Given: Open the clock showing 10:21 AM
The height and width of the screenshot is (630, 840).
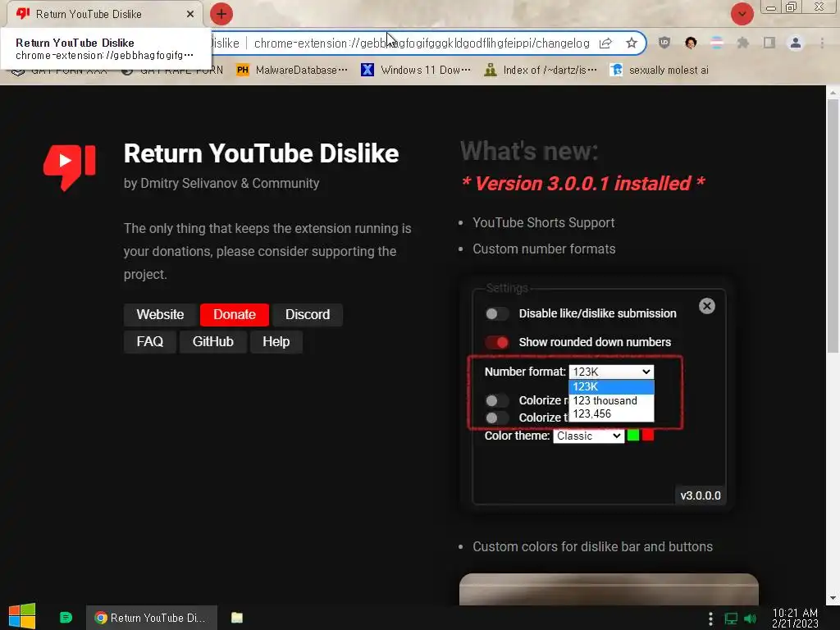Looking at the screenshot, I should click(x=795, y=618).
